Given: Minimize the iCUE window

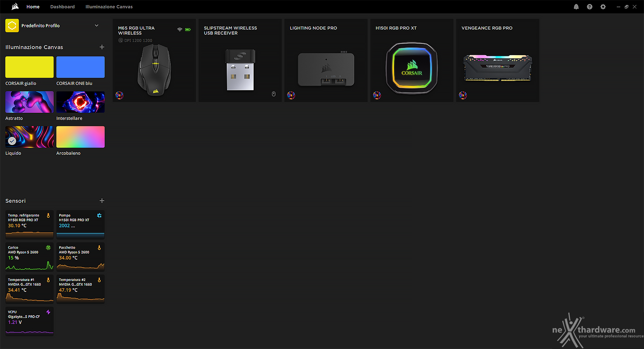Looking at the screenshot, I should 618,7.
